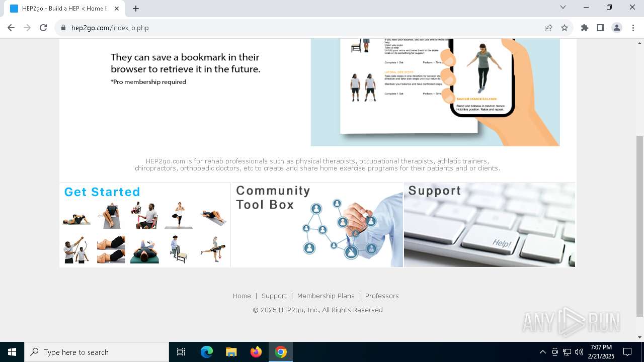644x362 pixels.
Task: Open Task View on taskbar
Action: (x=181, y=352)
